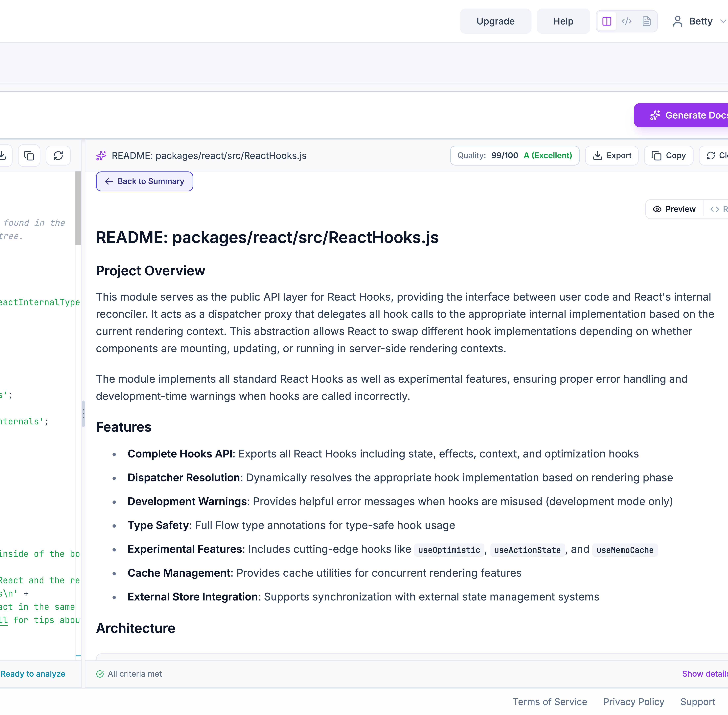Open the Help menu
The width and height of the screenshot is (728, 715).
563,21
